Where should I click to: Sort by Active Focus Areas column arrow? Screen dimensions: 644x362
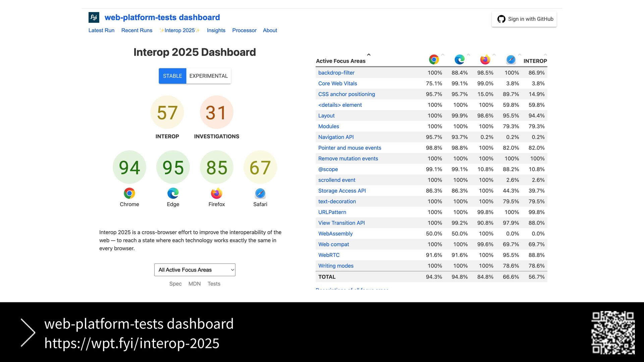click(x=369, y=55)
